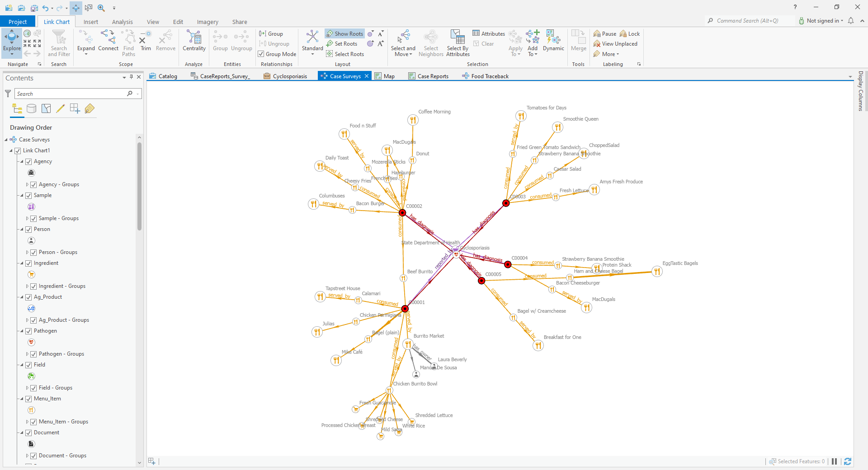868x470 pixels.
Task: Open Select By Attributes
Action: tap(457, 43)
